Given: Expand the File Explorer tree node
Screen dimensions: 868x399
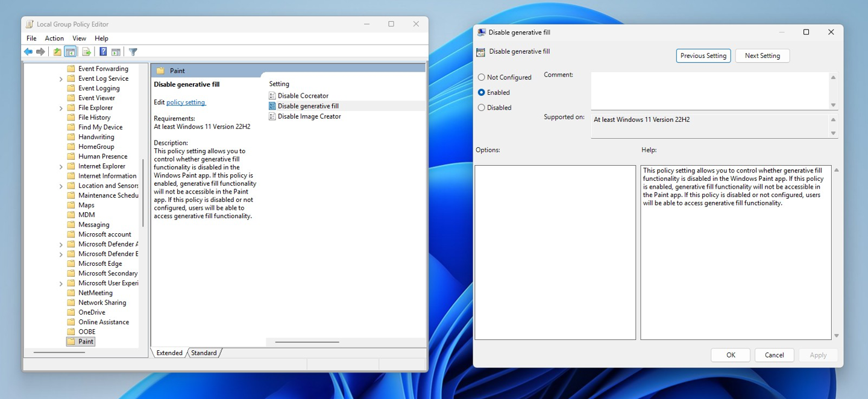Looking at the screenshot, I should point(61,108).
